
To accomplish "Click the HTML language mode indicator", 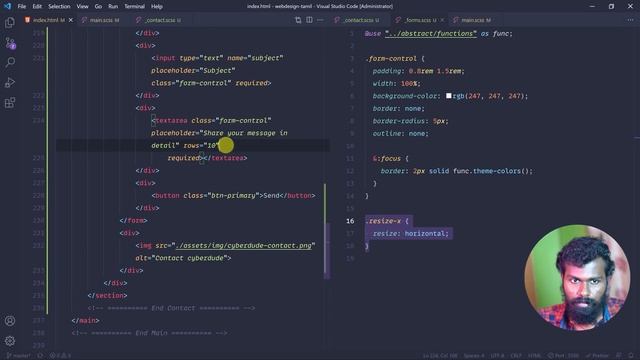I will point(534,356).
